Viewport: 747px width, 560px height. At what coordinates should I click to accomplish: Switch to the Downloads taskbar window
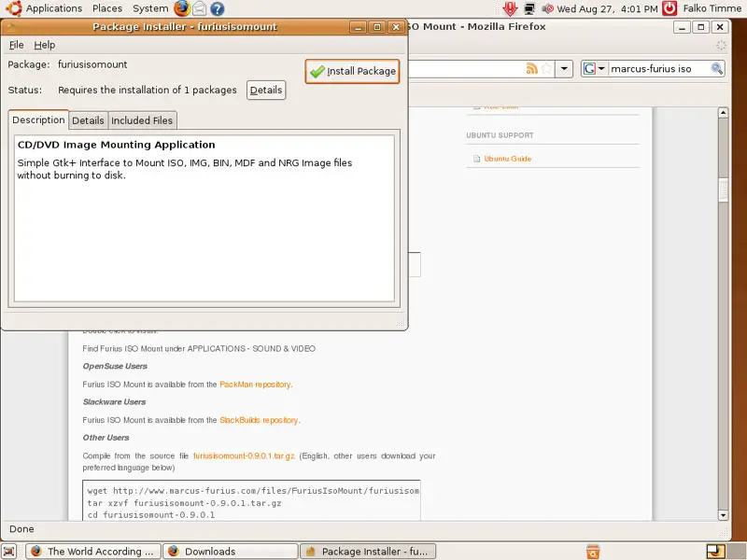231,551
